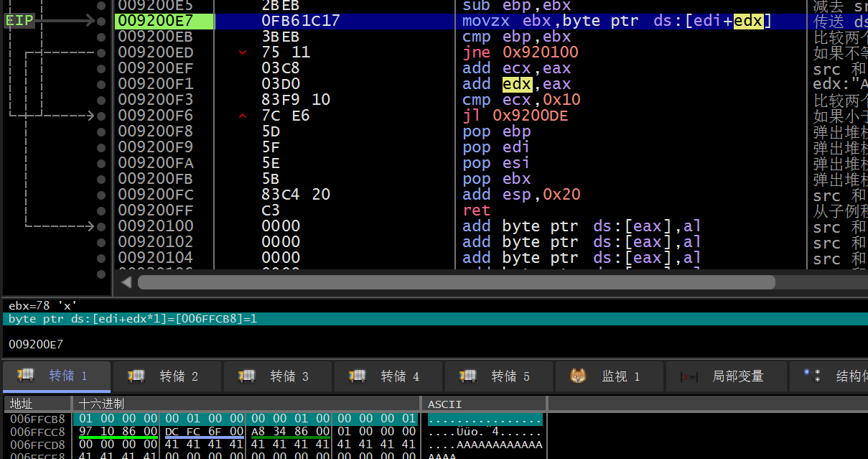Select the pop ebp instruction
The width and height of the screenshot is (868, 459).
(x=497, y=131)
